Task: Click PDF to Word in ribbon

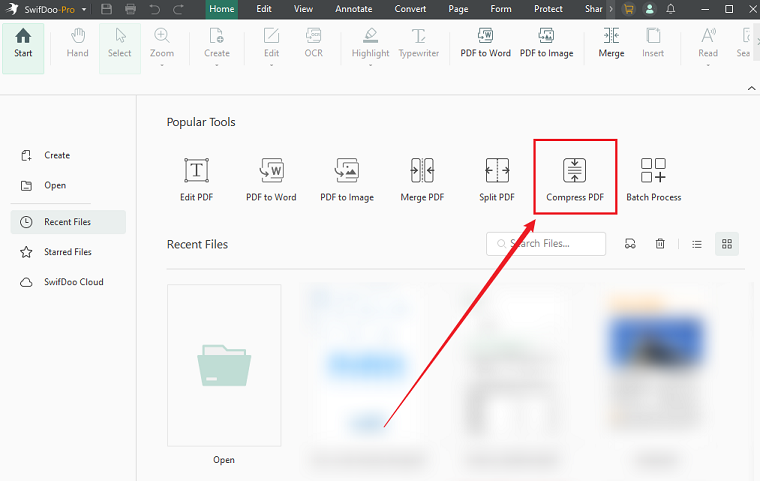Action: tap(485, 44)
